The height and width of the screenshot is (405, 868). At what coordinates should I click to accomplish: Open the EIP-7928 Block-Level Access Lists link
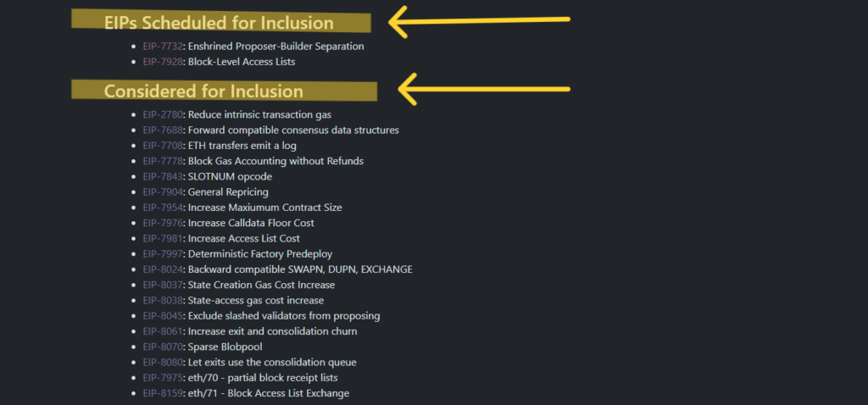tap(162, 62)
